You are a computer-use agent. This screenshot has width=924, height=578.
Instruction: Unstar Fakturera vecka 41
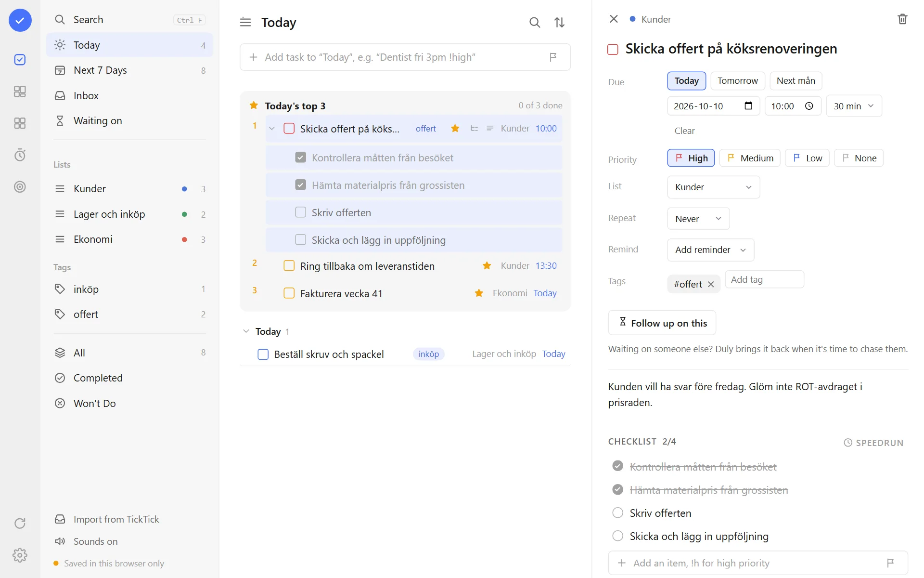tap(479, 293)
